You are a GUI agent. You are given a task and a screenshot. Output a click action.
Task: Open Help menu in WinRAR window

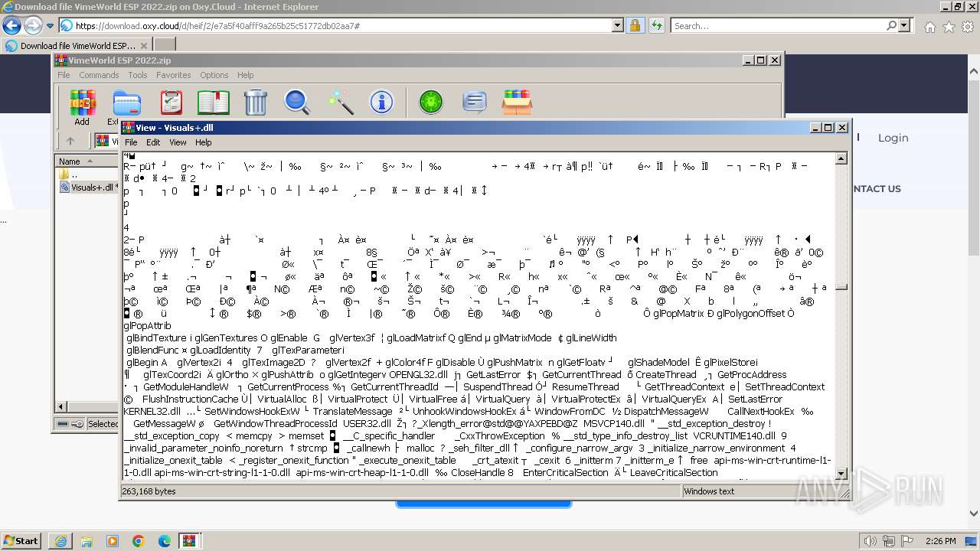tap(245, 75)
